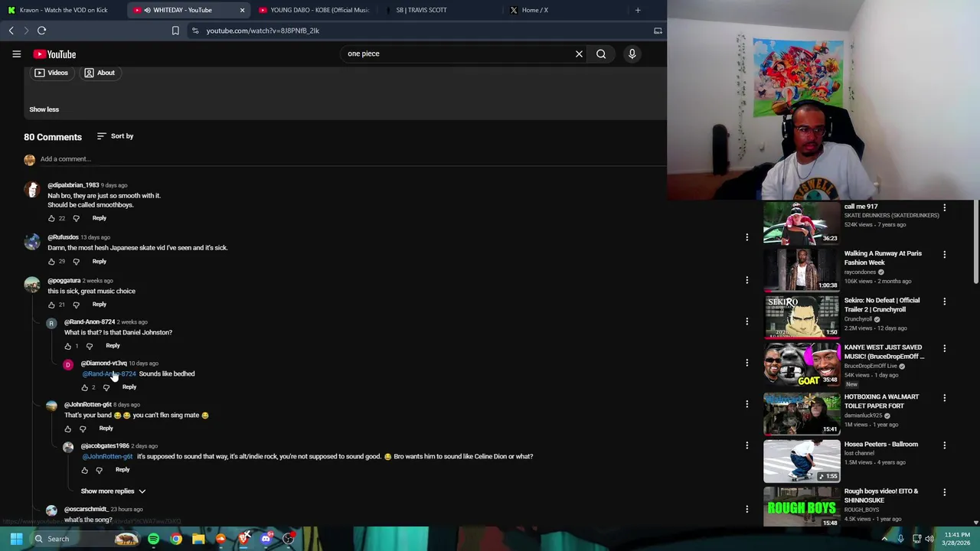Dislike the @poggatura comment

point(76,305)
